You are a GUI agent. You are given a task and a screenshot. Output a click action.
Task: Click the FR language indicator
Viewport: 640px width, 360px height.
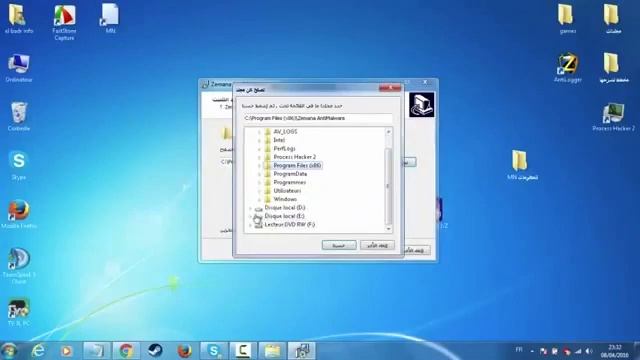(x=519, y=350)
